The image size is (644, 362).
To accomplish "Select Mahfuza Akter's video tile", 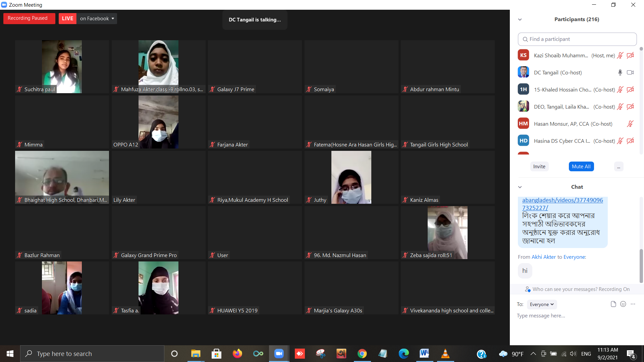I will tap(158, 67).
